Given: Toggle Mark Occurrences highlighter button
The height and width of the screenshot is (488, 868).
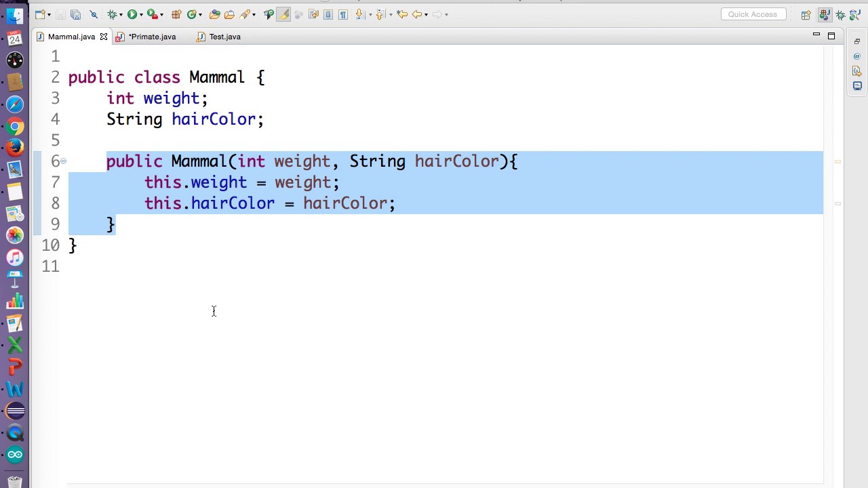Looking at the screenshot, I should [x=284, y=14].
